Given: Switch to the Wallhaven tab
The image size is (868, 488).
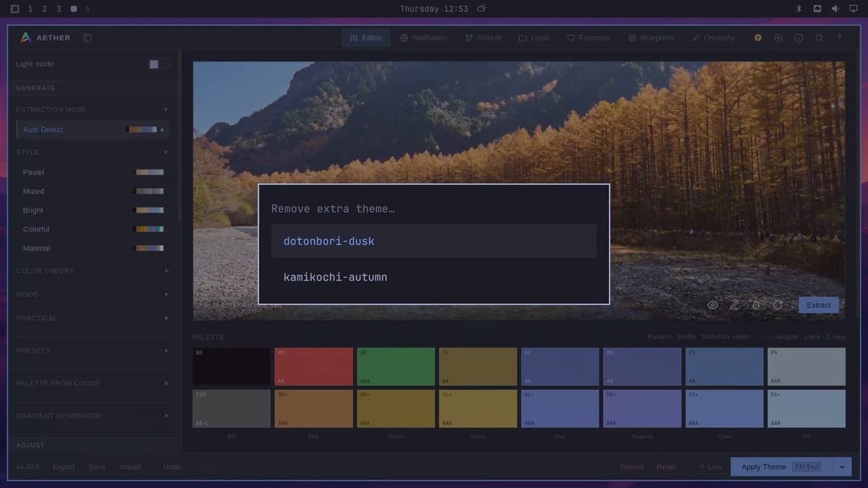Looking at the screenshot, I should (424, 38).
